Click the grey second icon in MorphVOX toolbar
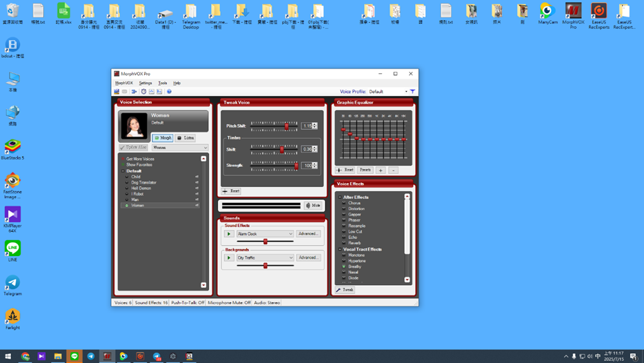 tap(124, 92)
